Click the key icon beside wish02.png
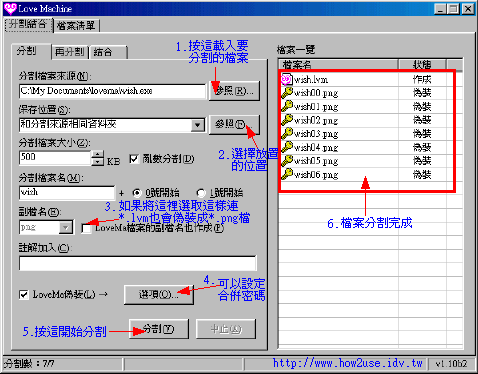This screenshot has height=374, width=478. [286, 120]
